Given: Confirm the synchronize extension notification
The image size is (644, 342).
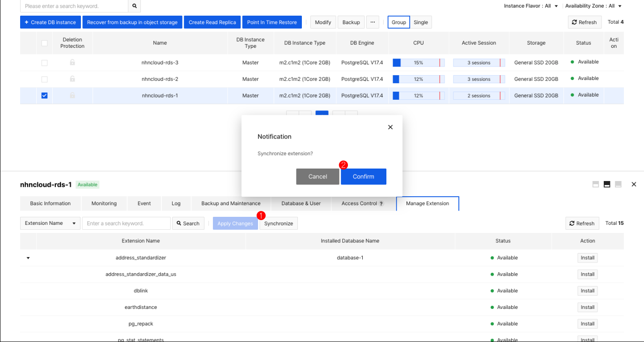Looking at the screenshot, I should pyautogui.click(x=363, y=177).
